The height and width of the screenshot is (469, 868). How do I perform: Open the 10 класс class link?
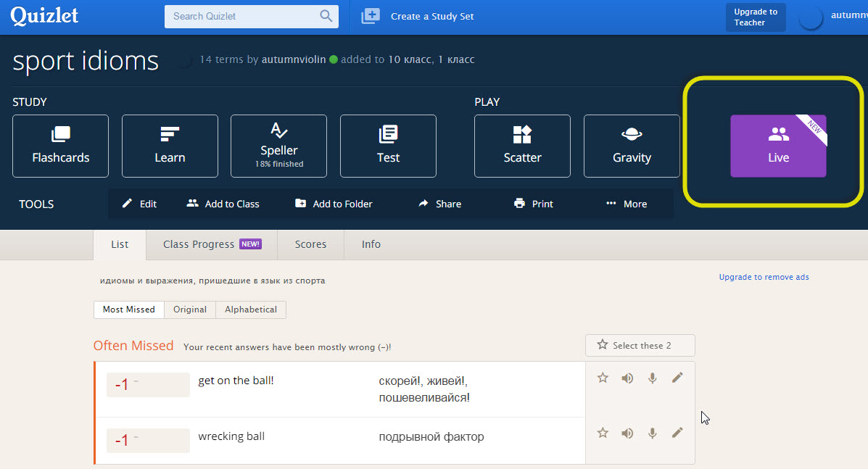point(410,59)
